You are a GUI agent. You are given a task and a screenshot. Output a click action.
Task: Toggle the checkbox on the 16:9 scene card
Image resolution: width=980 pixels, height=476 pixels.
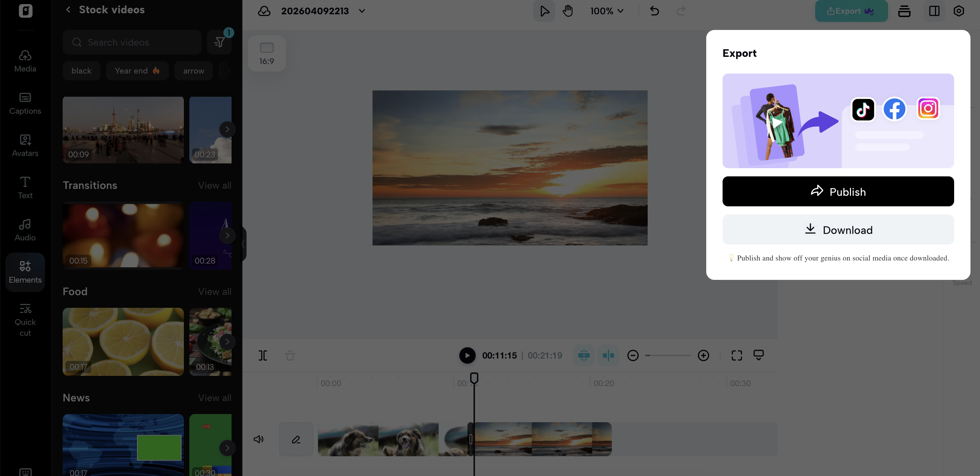tap(267, 47)
